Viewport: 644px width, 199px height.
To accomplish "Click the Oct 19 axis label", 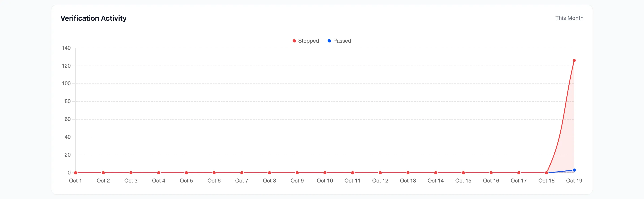I will [x=574, y=181].
